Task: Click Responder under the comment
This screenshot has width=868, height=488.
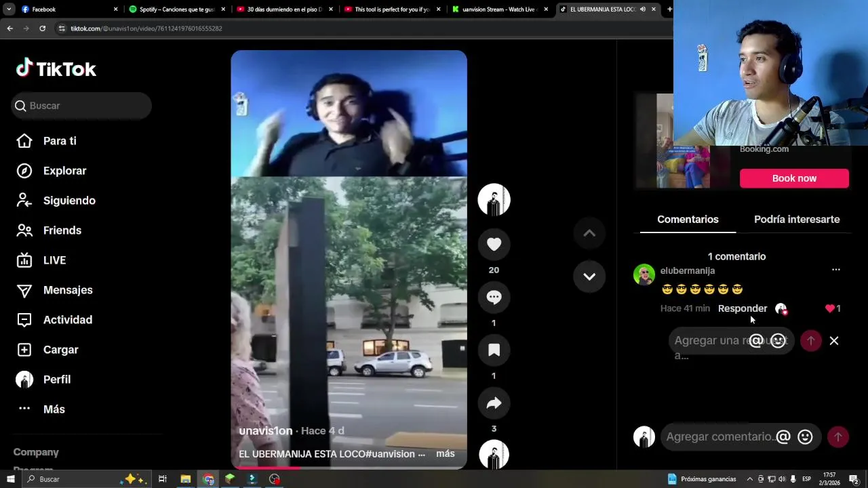Action: click(743, 308)
